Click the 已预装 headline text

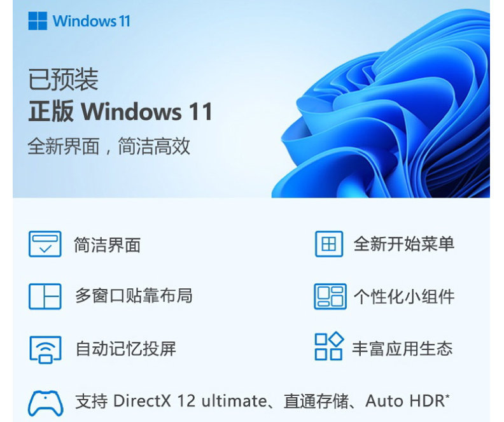(64, 79)
